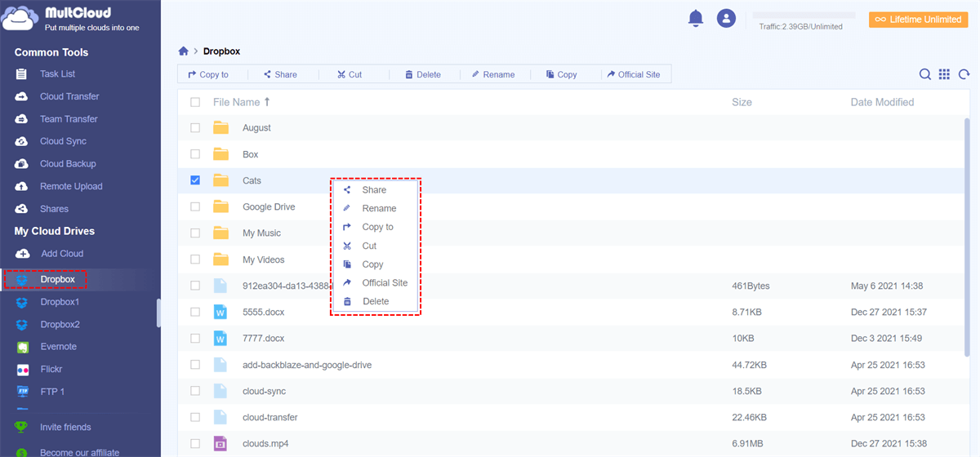The width and height of the screenshot is (980, 457).
Task: Choose Copy in the context menu
Action: pos(372,264)
